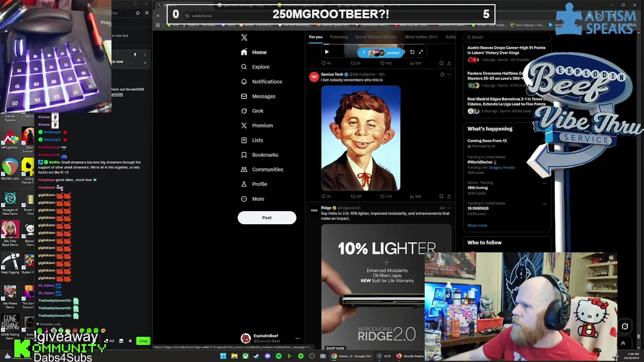Switch to Sea of Thieves Officials tab
Image resolution: width=644 pixels, height=362 pixels.
coord(376,37)
